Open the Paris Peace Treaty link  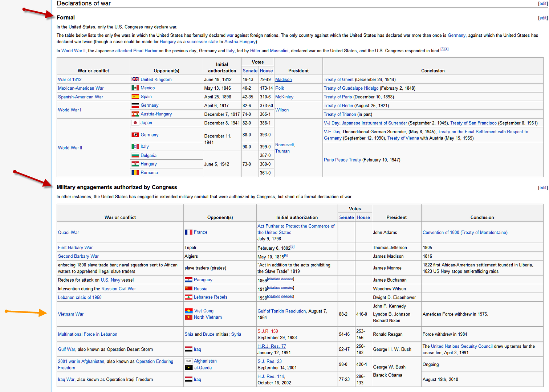point(342,160)
